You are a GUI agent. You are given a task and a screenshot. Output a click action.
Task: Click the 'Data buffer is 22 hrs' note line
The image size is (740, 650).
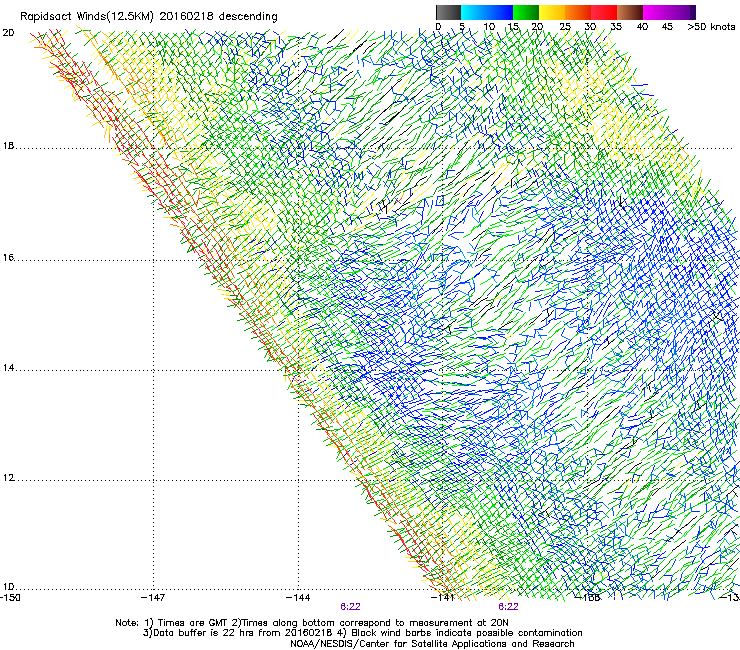(x=362, y=633)
